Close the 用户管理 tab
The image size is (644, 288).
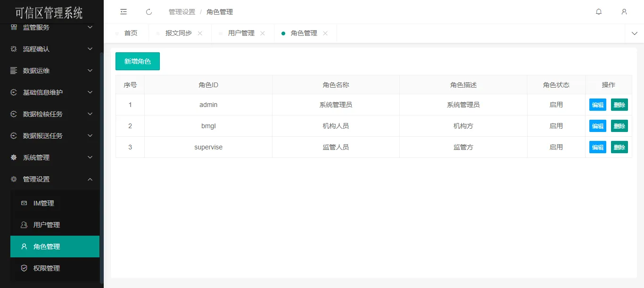(x=263, y=33)
